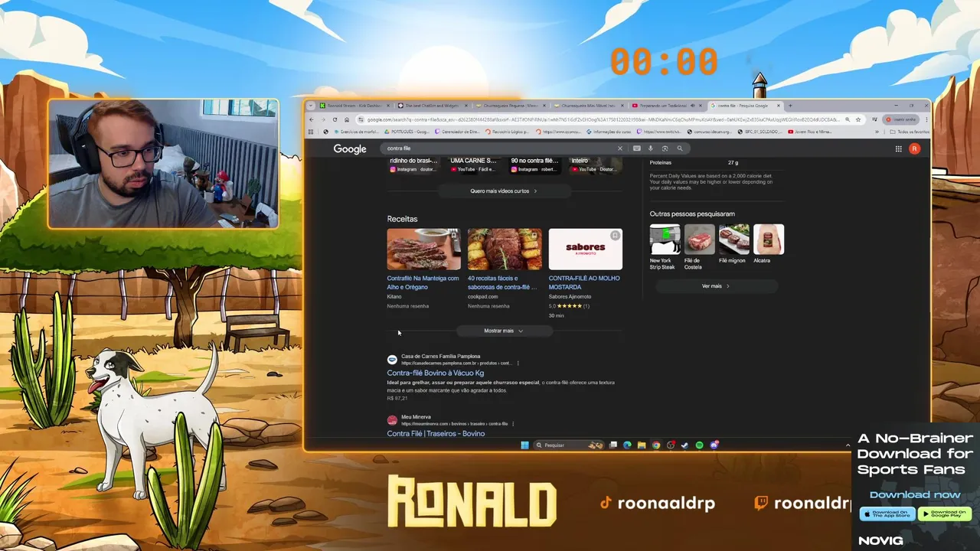Image resolution: width=980 pixels, height=551 pixels.
Task: Open Google Lens image search icon
Action: pos(665,148)
